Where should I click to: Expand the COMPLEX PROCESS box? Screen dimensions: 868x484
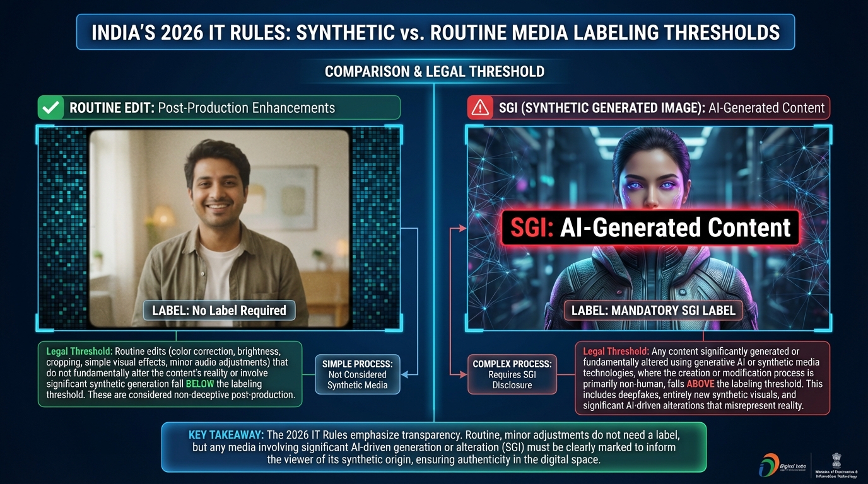point(512,374)
